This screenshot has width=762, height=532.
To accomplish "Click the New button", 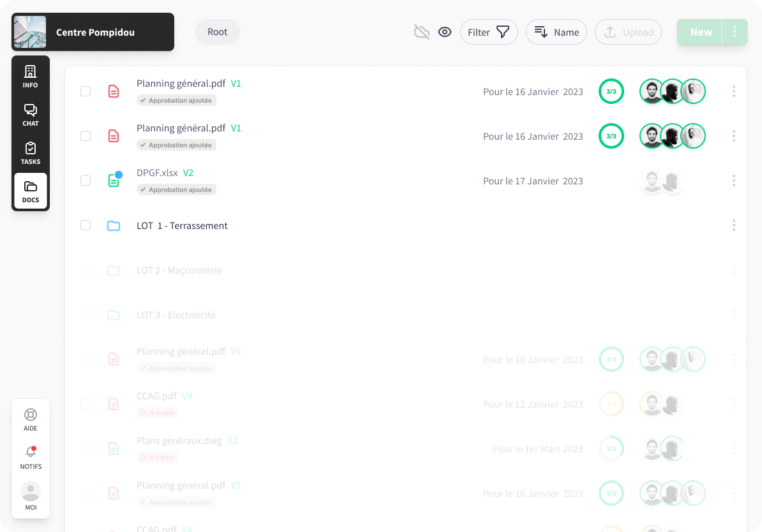I will pos(700,32).
